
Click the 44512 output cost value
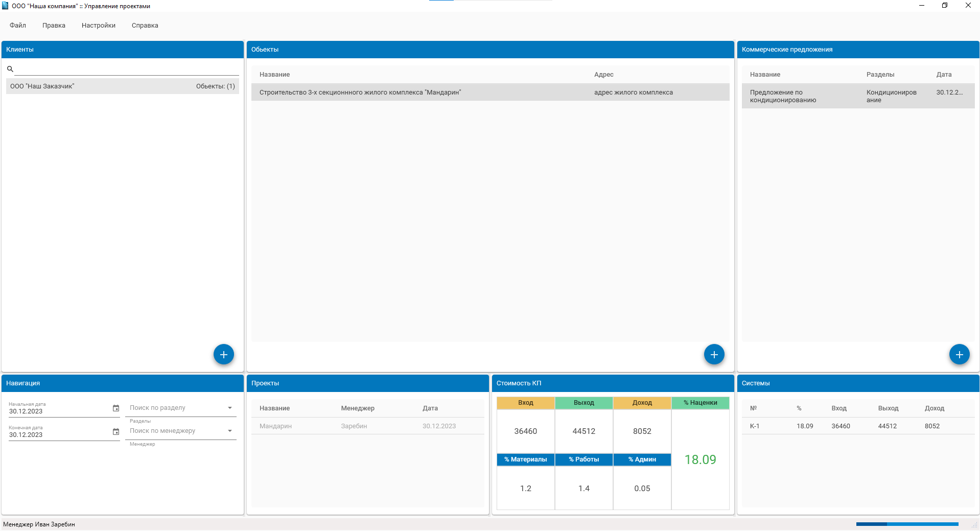584,431
